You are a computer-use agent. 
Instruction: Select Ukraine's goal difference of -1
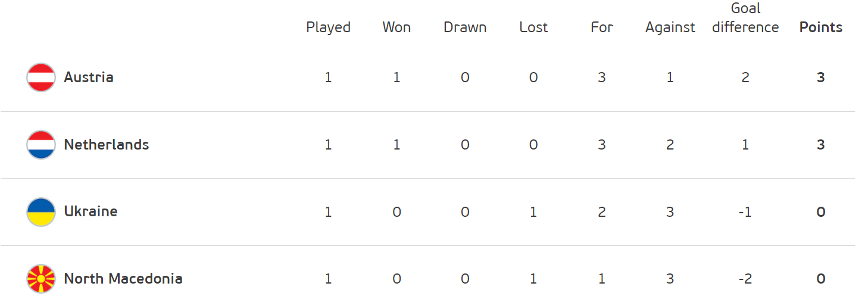click(x=745, y=211)
